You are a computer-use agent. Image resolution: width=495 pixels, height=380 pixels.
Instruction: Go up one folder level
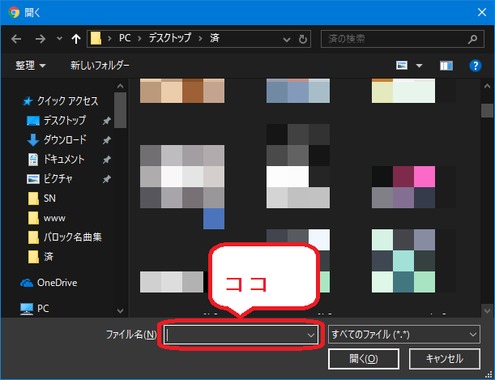tap(76, 39)
